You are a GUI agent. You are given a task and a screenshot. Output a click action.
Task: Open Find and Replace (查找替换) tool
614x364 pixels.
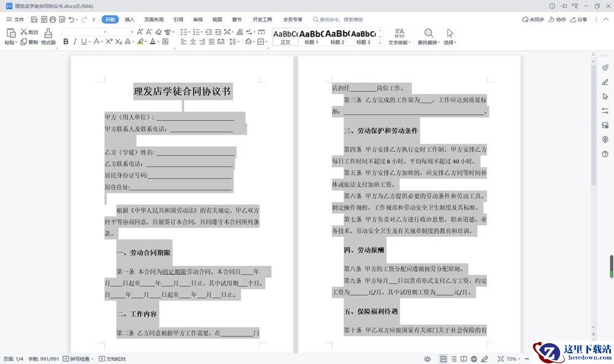(x=428, y=36)
